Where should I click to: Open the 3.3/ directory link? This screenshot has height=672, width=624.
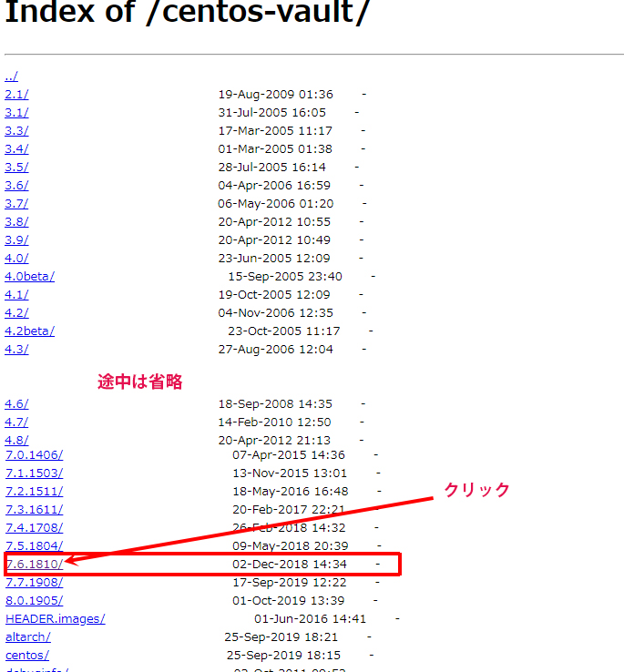[16, 131]
